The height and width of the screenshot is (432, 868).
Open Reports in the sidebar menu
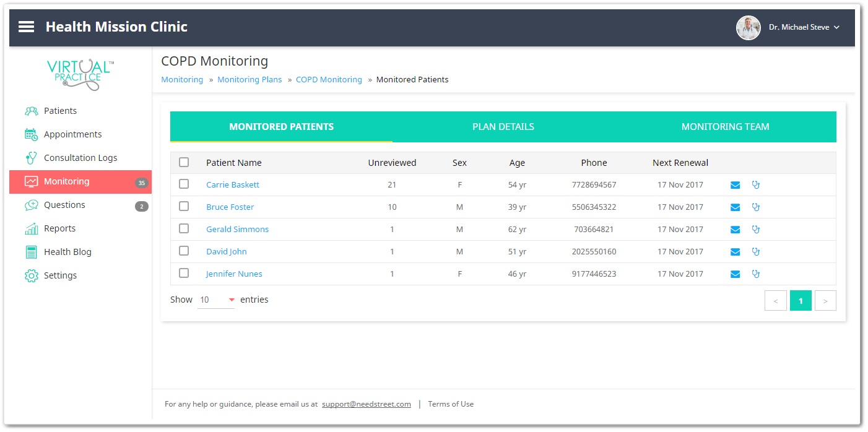point(80,228)
